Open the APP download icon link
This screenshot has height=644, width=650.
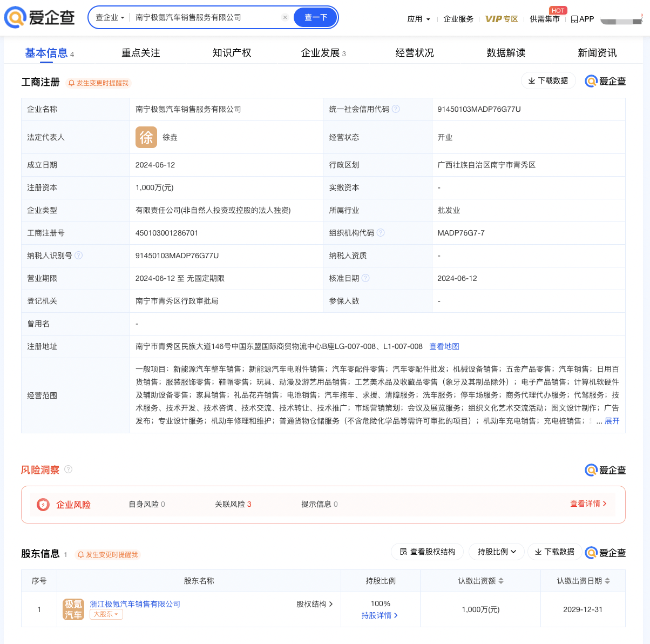coord(583,19)
